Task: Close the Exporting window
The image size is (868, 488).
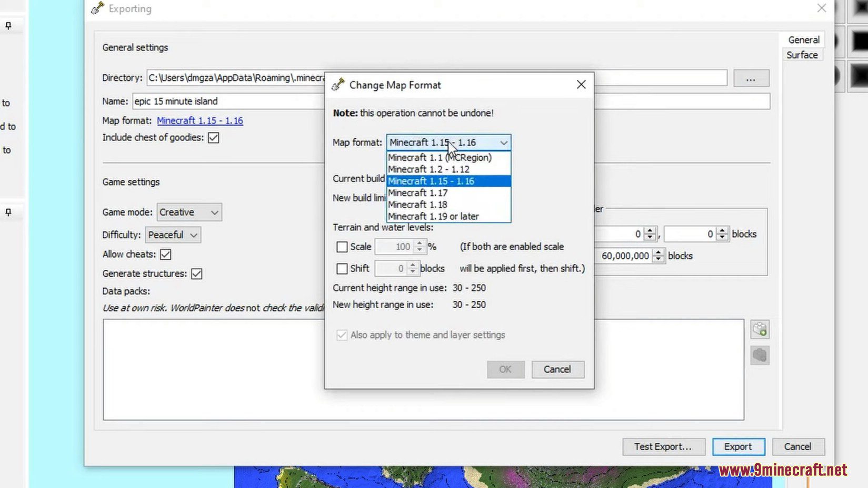Action: pyautogui.click(x=822, y=8)
